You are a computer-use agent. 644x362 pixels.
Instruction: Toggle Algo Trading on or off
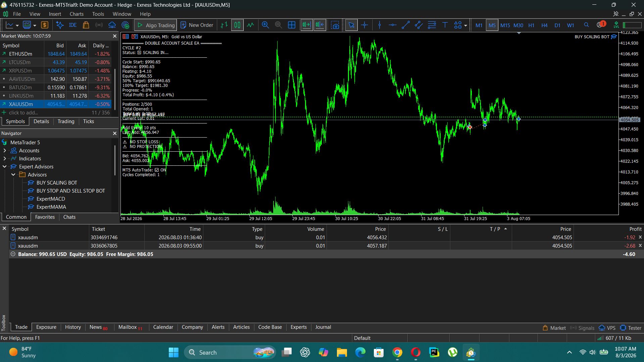[156, 25]
